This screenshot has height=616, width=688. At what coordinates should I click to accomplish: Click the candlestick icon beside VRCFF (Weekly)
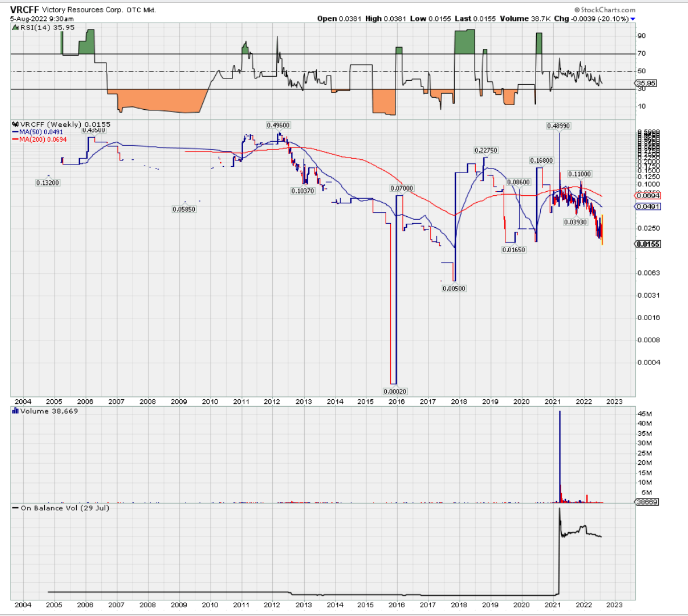[x=15, y=124]
